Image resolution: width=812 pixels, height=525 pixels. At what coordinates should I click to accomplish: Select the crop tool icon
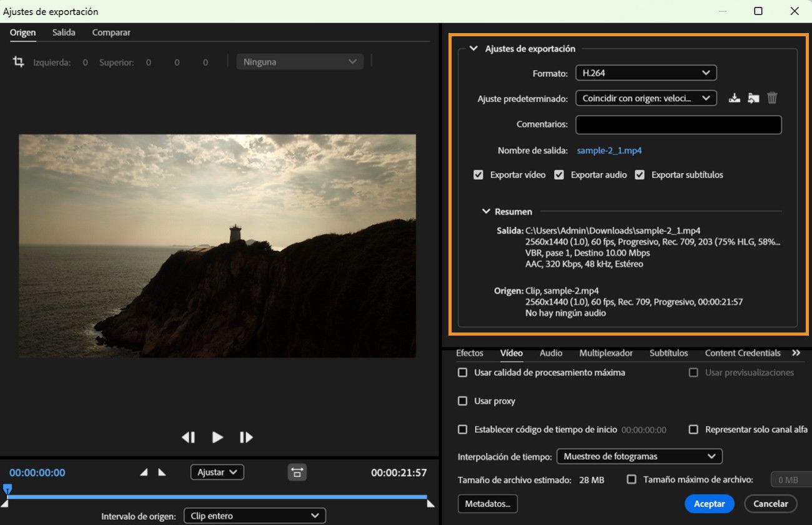click(18, 62)
